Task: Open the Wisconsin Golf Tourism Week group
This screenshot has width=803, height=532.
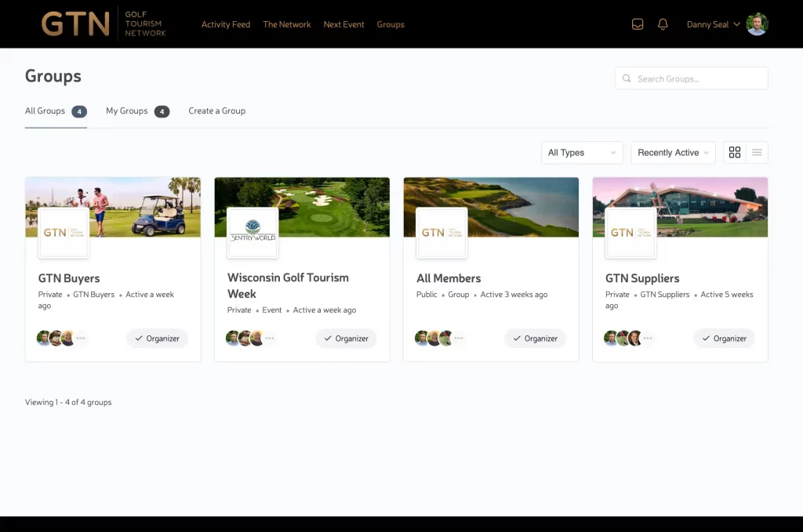Action: pyautogui.click(x=288, y=285)
